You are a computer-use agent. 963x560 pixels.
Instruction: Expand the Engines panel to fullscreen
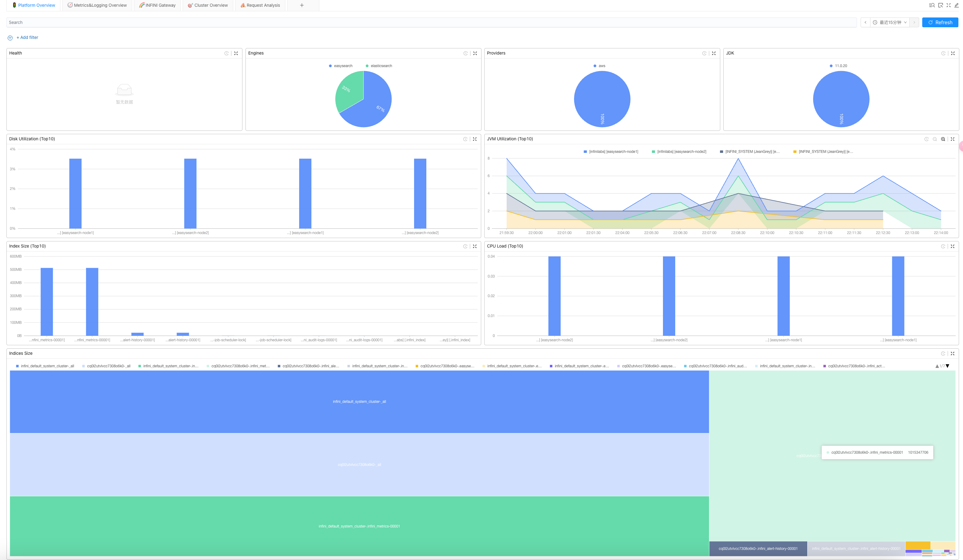tap(475, 54)
